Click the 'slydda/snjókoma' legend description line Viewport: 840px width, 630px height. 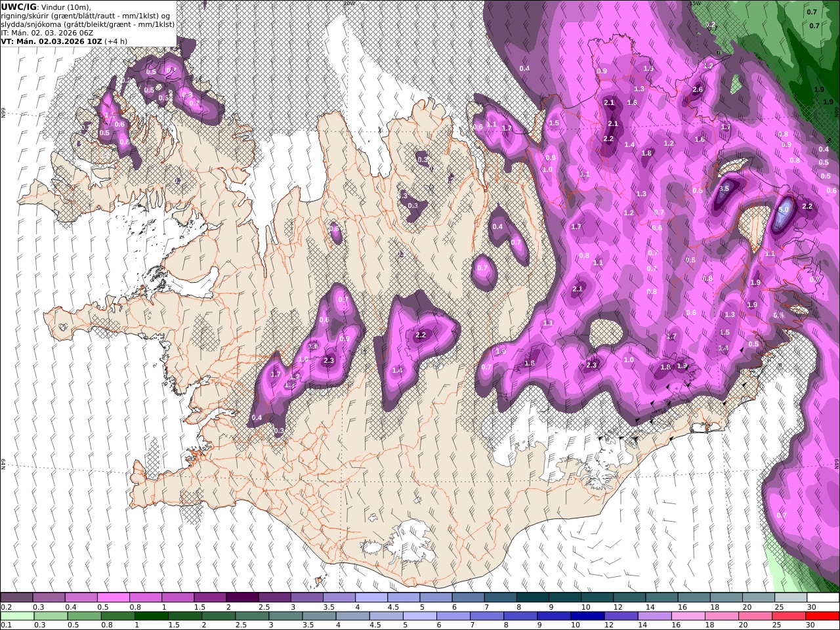click(x=88, y=24)
